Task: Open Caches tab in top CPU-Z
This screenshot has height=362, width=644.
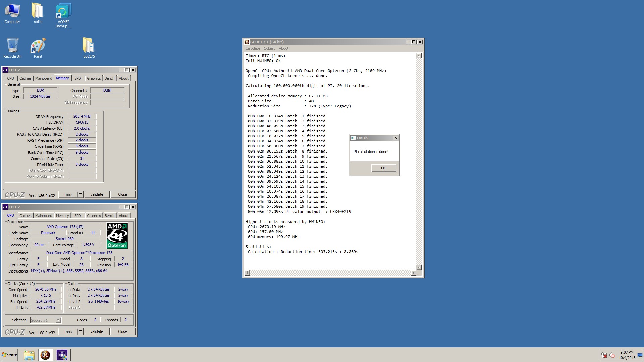Action: (x=25, y=78)
